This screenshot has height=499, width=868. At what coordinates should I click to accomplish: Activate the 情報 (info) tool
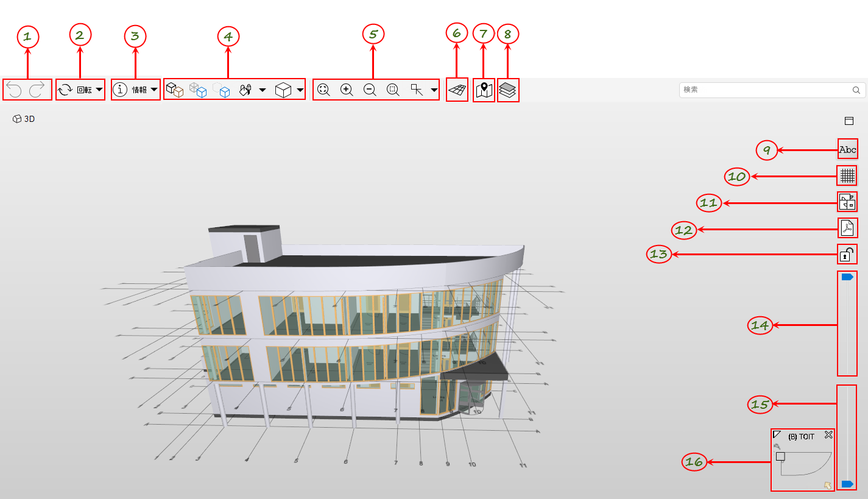[130, 90]
